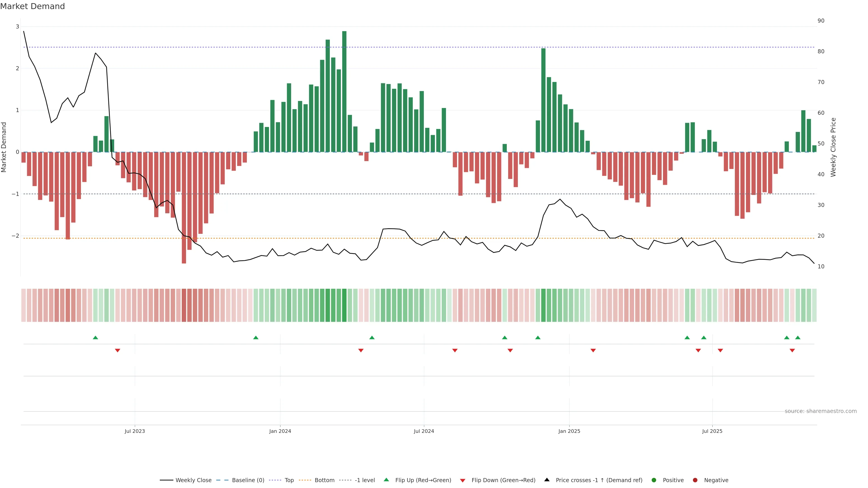This screenshot has width=868, height=488.
Task: Toggle the Baseline (0) legend item
Action: pyautogui.click(x=248, y=480)
